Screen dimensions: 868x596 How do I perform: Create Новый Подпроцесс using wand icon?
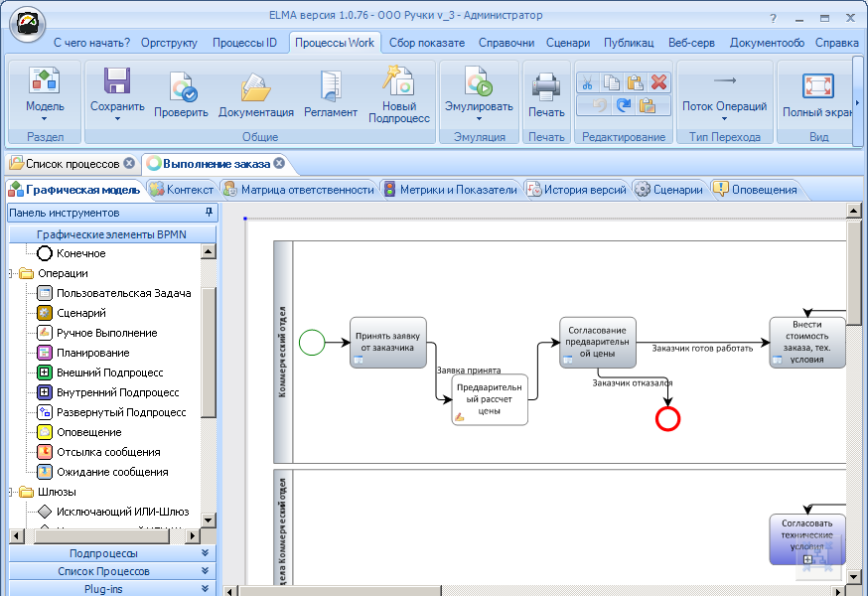[x=398, y=83]
